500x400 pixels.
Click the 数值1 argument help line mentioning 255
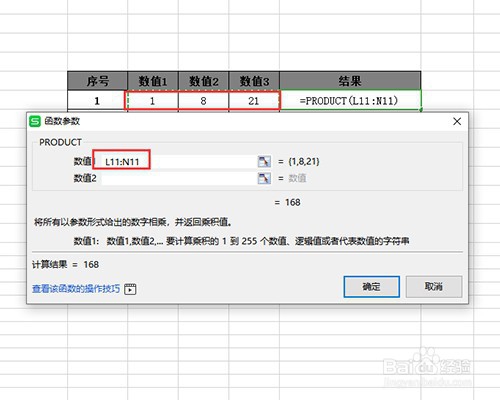pos(241,241)
